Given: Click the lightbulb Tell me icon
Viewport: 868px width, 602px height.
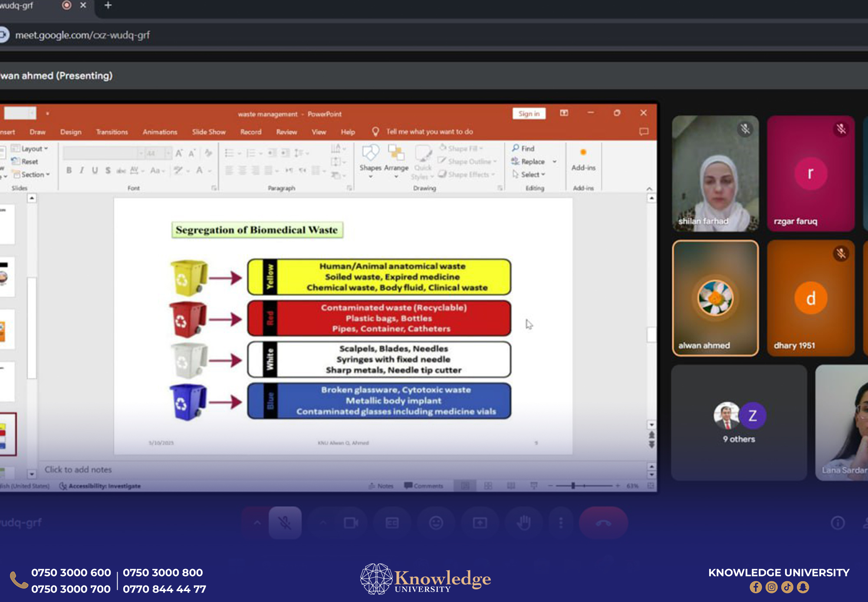Looking at the screenshot, I should coord(375,131).
